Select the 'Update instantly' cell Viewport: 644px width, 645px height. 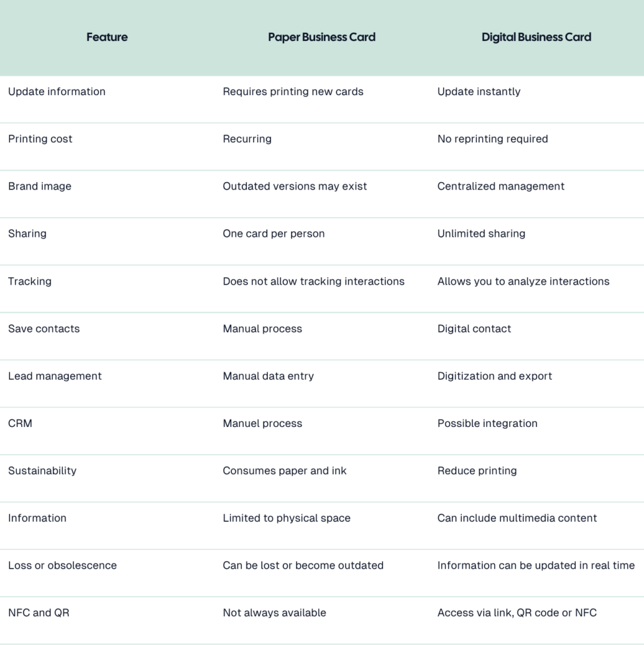coord(479,91)
